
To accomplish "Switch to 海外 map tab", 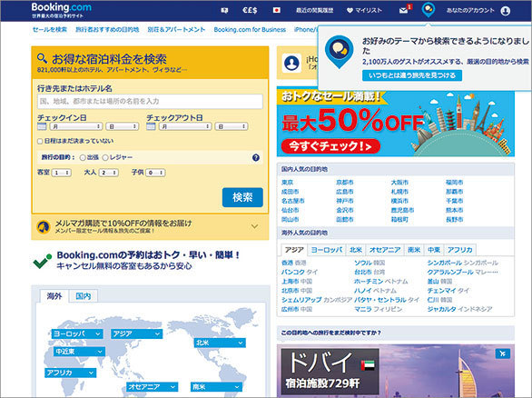I will pos(54,296).
